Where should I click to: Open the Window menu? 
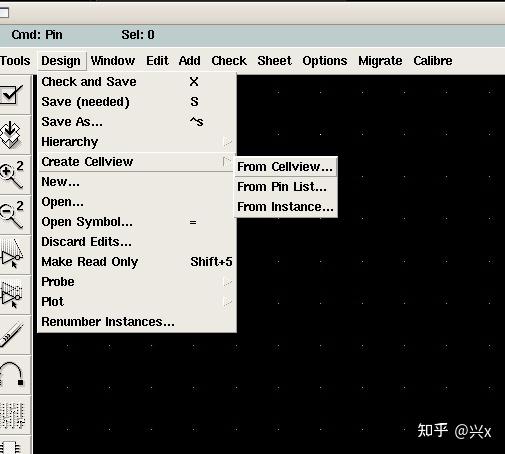[113, 61]
